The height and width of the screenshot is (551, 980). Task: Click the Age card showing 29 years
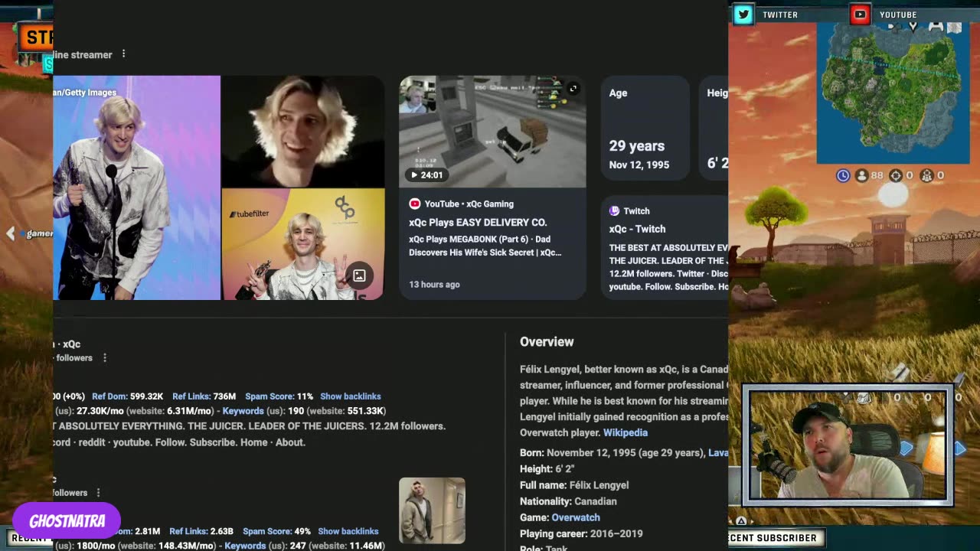[x=645, y=129]
